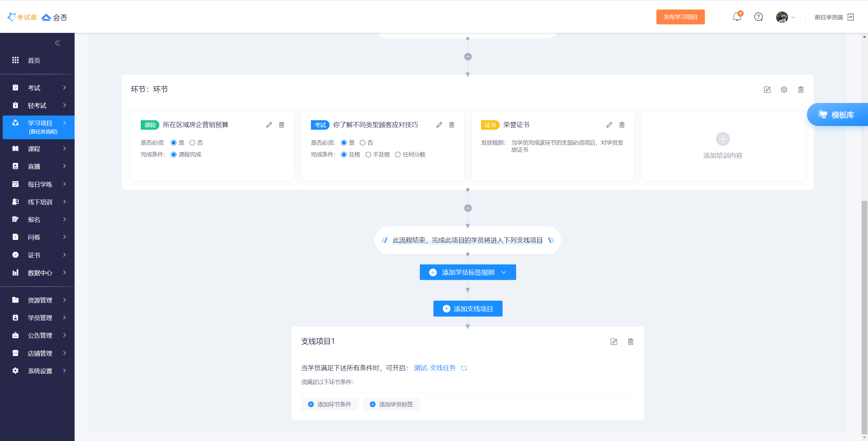868x441 pixels.
Task: Click the 发布学习项目 button
Action: tap(680, 17)
